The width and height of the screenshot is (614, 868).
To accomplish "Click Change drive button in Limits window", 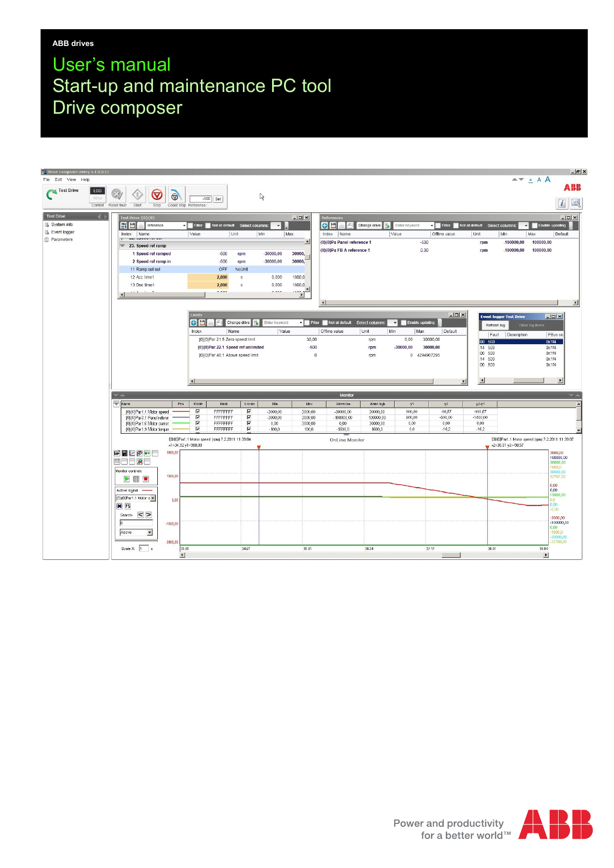I will tap(238, 323).
